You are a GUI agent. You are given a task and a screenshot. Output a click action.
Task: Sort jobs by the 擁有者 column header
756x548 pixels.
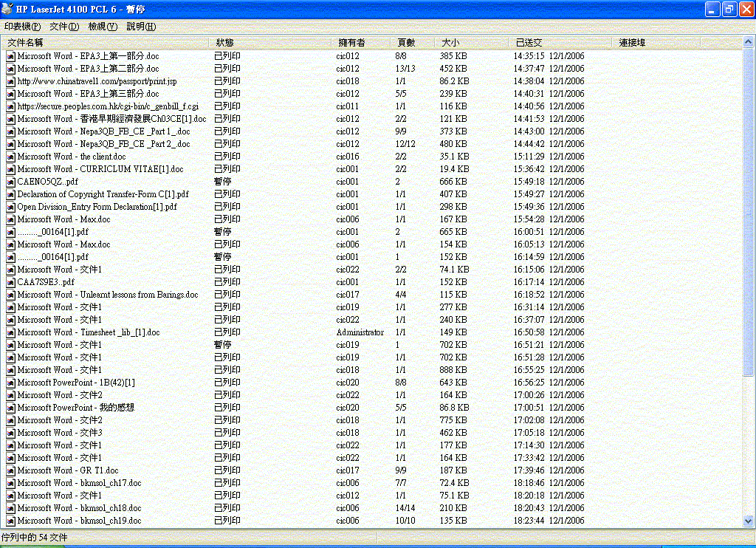[x=360, y=42]
